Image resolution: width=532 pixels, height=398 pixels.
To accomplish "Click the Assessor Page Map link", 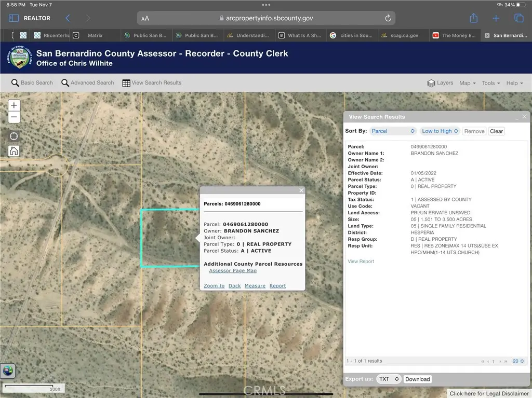I will 233,271.
